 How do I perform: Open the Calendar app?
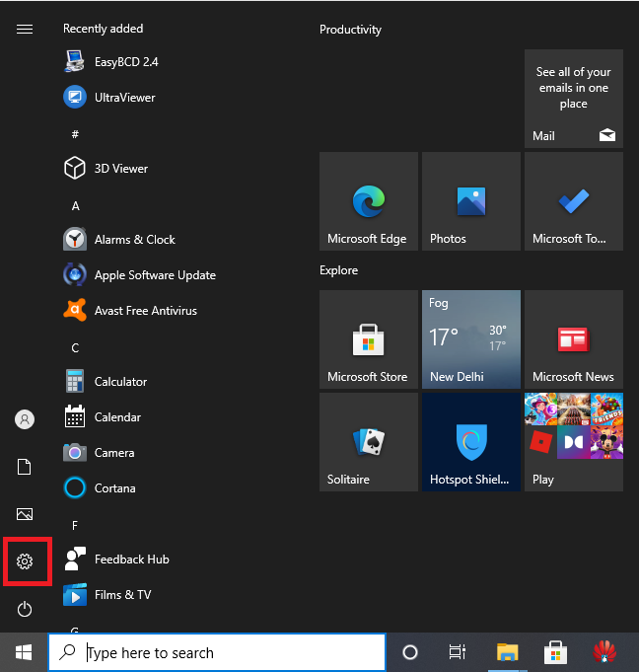pyautogui.click(x=102, y=417)
